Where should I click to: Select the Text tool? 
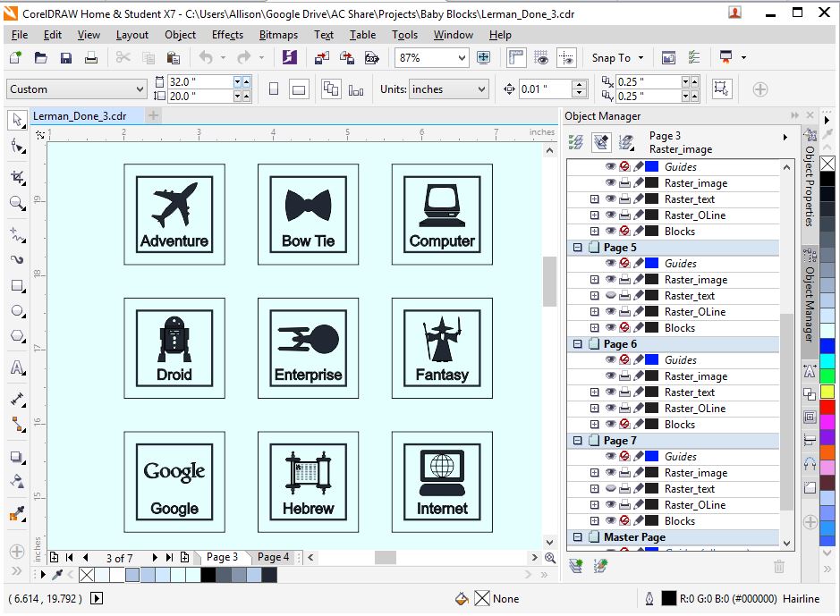click(17, 367)
